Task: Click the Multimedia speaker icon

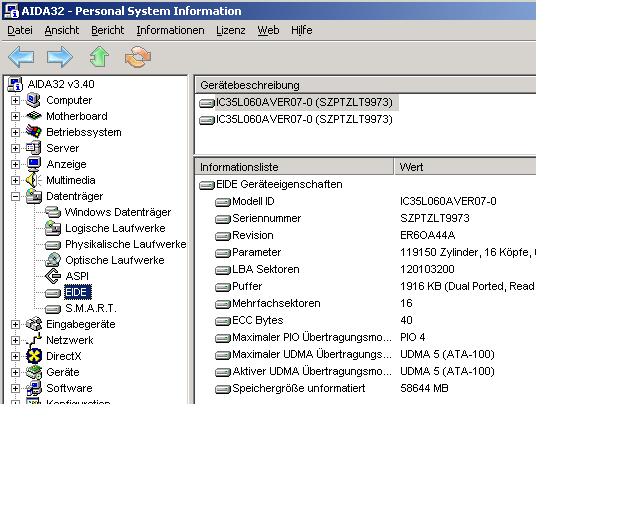Action: pos(33,180)
